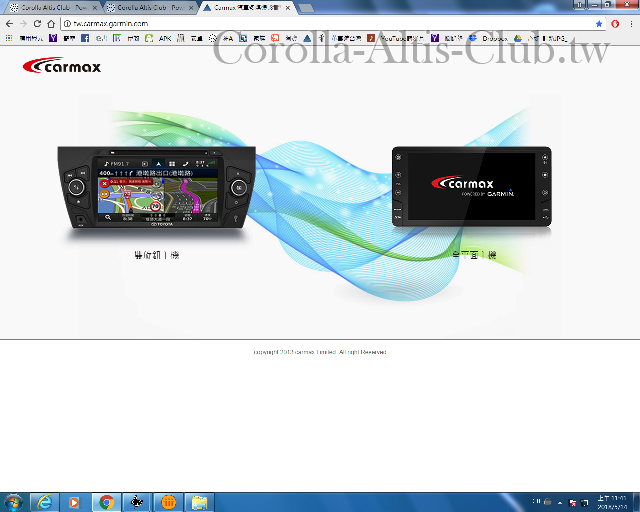Open the orange round app in taskbar
This screenshot has width=640, height=512.
click(x=168, y=502)
